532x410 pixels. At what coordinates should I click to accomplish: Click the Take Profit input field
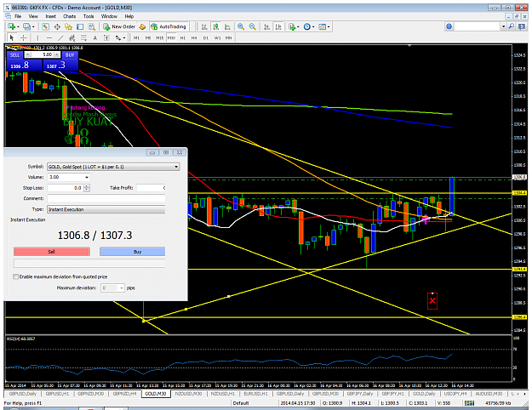(151, 188)
